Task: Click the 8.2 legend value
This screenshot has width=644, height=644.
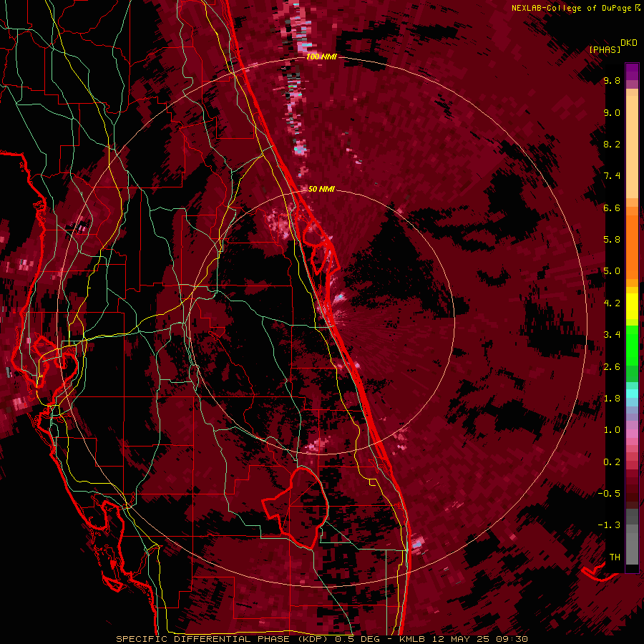Action: (x=612, y=144)
